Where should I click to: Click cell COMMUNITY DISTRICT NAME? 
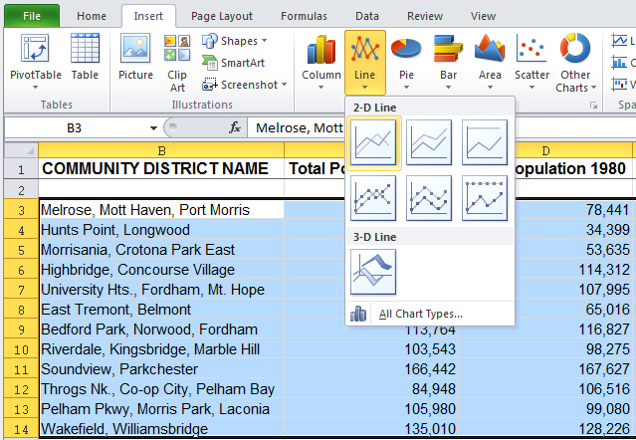click(x=161, y=169)
